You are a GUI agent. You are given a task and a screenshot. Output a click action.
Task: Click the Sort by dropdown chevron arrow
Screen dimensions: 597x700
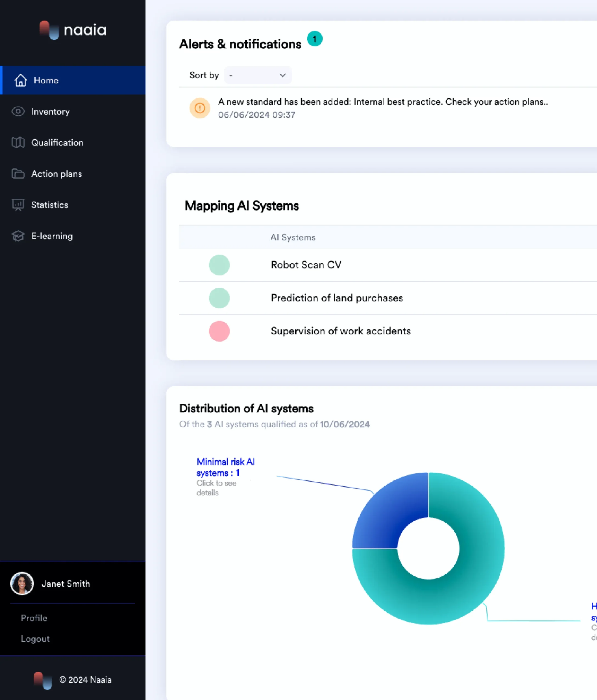283,75
